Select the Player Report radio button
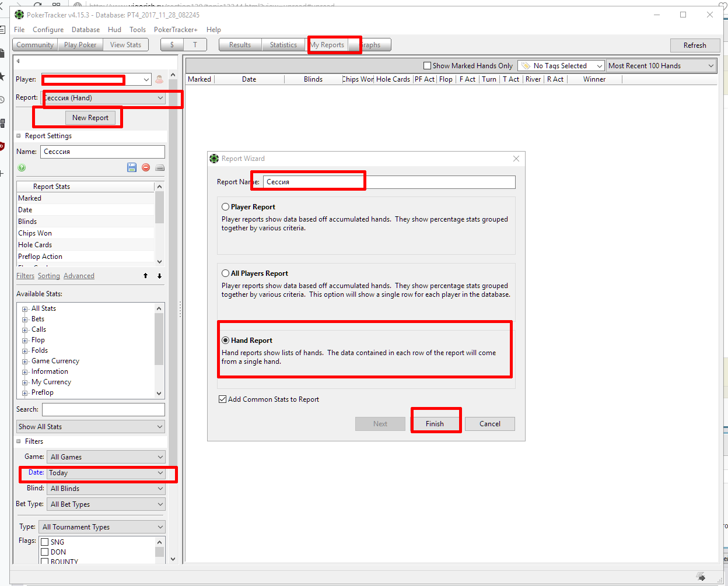 click(x=225, y=207)
